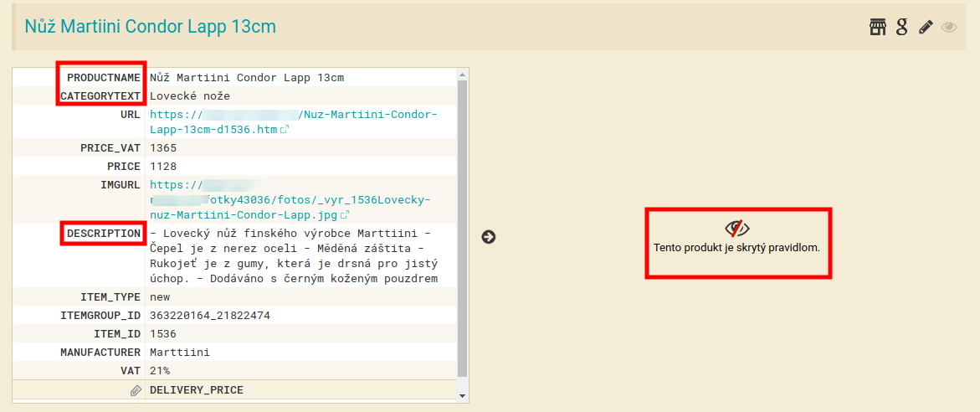Viewport: 980px width, 412px height.
Task: Click scrollbar down arrow in product table
Action: 463,396
